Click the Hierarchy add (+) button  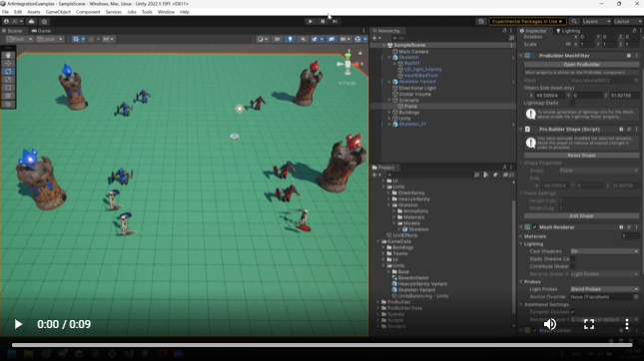coord(375,38)
